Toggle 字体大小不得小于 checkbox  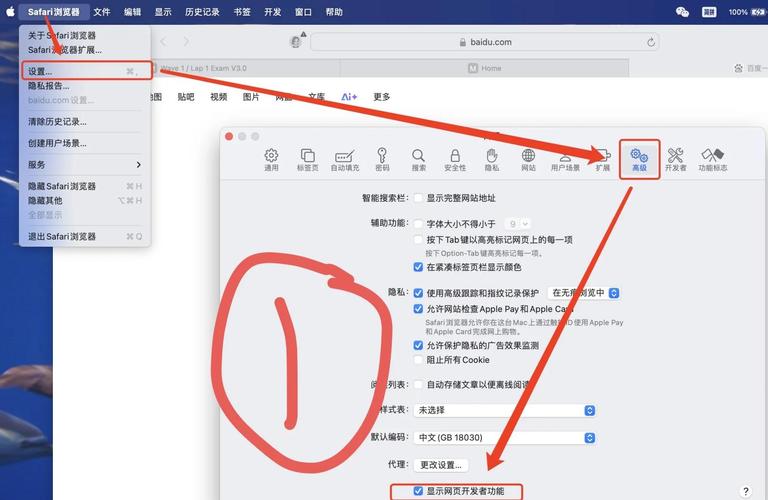[x=418, y=224]
